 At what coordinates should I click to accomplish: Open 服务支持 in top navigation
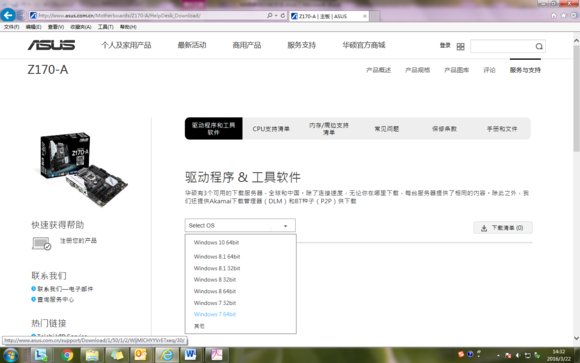pyautogui.click(x=301, y=45)
